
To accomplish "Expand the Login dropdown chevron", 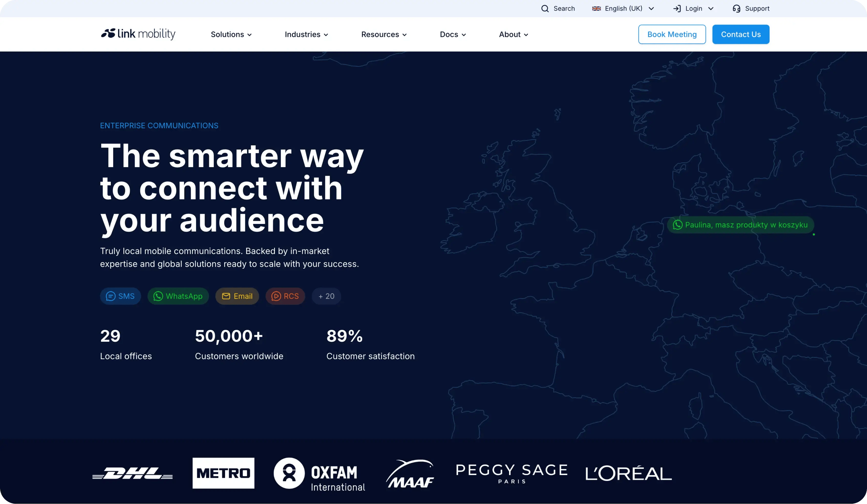I will click(711, 9).
